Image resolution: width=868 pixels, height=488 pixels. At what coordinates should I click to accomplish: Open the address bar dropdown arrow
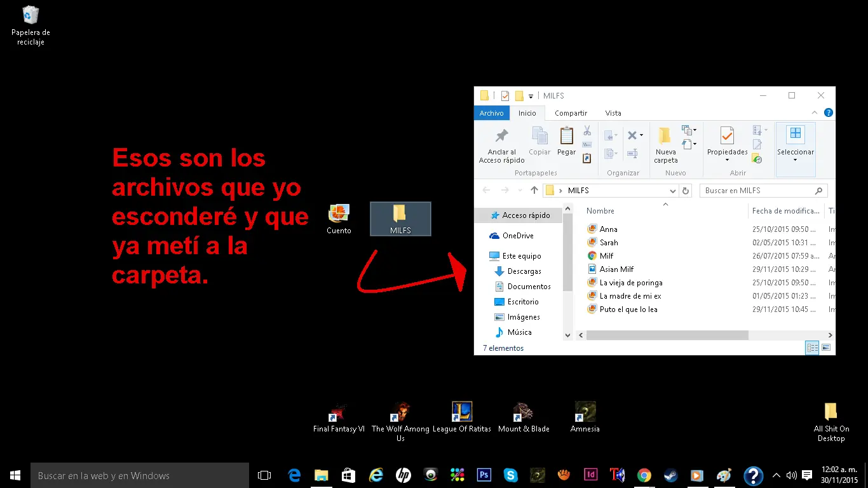tap(672, 190)
